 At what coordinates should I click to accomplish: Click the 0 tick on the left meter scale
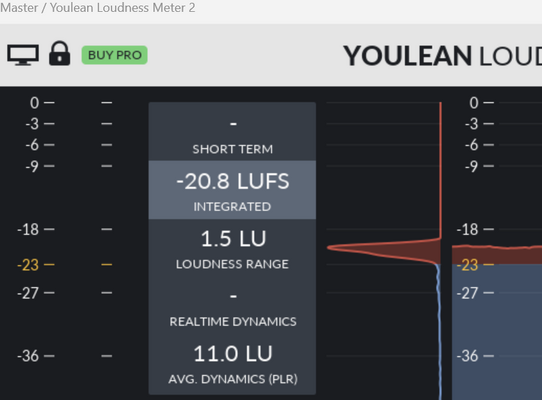pyautogui.click(x=42, y=103)
